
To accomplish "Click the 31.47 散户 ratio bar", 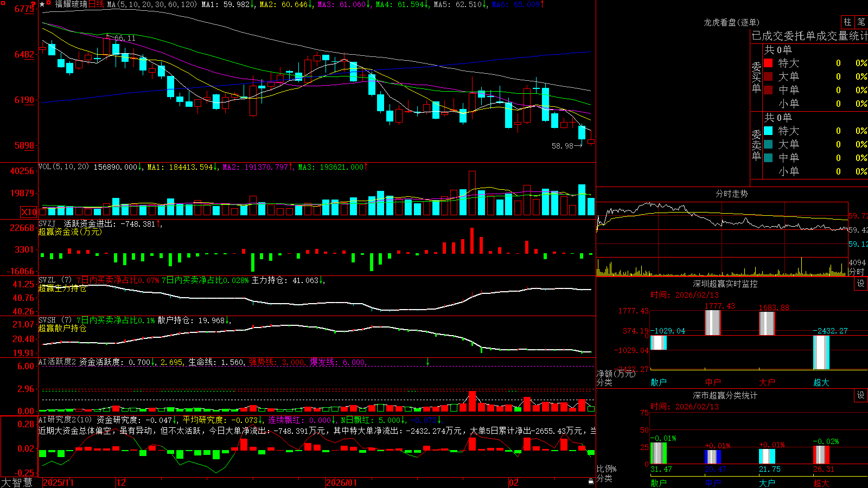I will tap(659, 453).
